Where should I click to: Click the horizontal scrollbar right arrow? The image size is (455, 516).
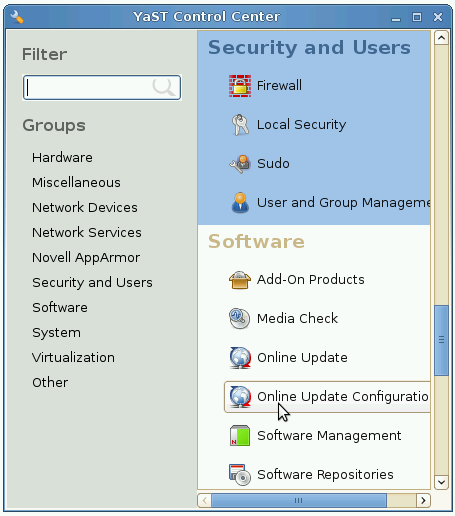[423, 500]
